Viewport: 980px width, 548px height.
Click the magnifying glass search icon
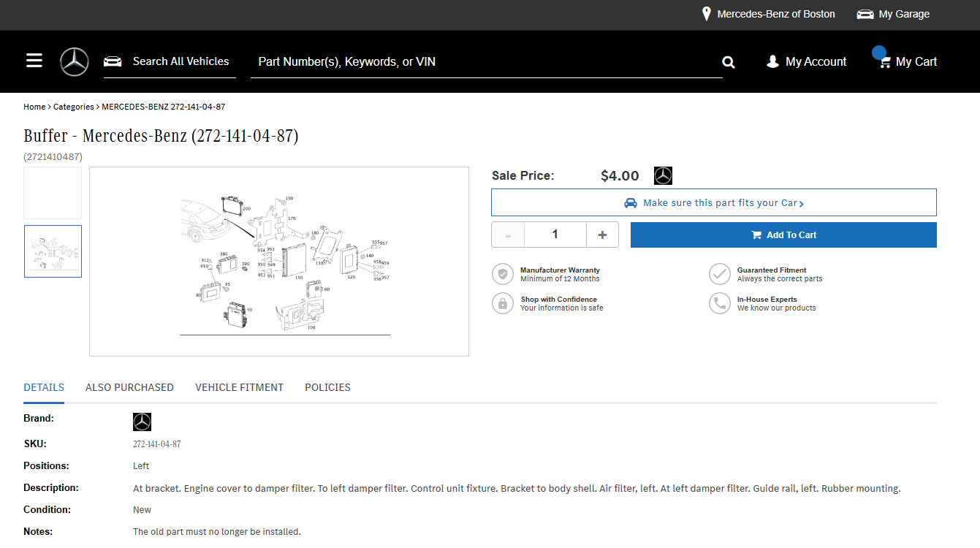coord(729,62)
